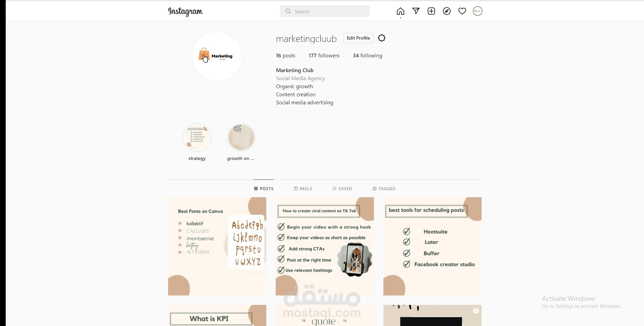Go to Instagram home via house icon
Viewport: 644px width, 326px height.
click(x=400, y=11)
